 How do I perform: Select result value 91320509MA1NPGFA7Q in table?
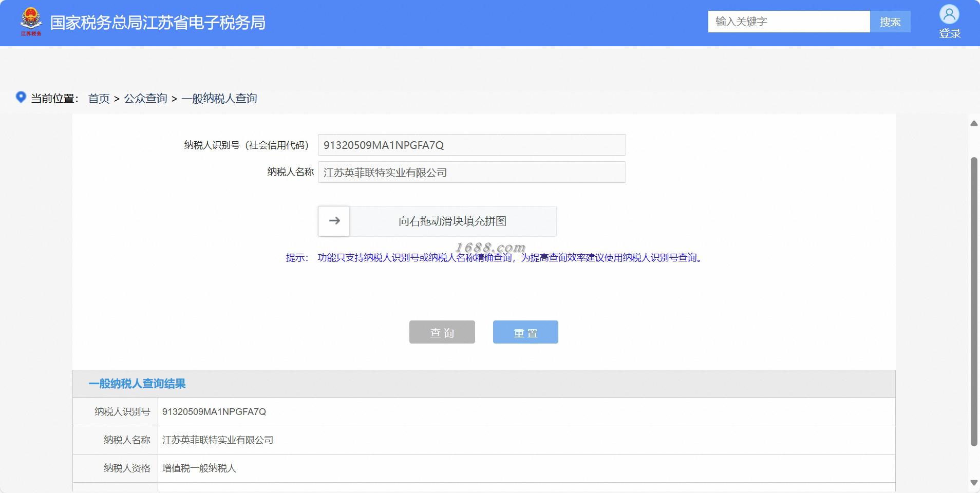[214, 412]
